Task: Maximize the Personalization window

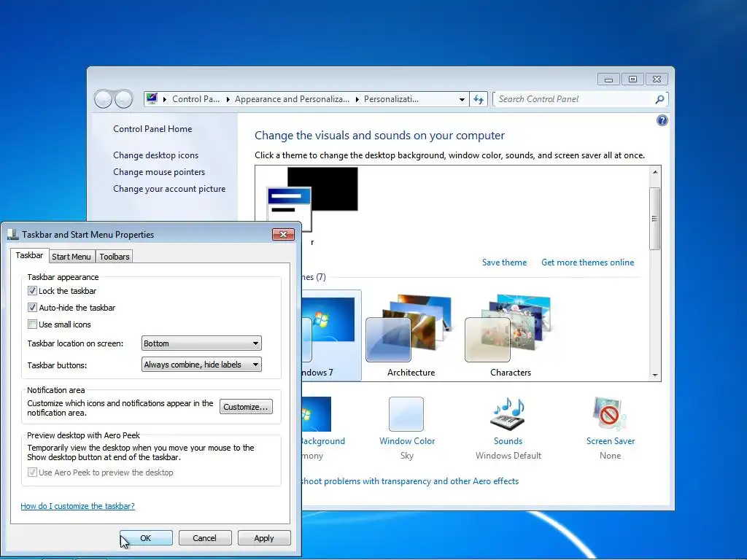Action: 632,79
